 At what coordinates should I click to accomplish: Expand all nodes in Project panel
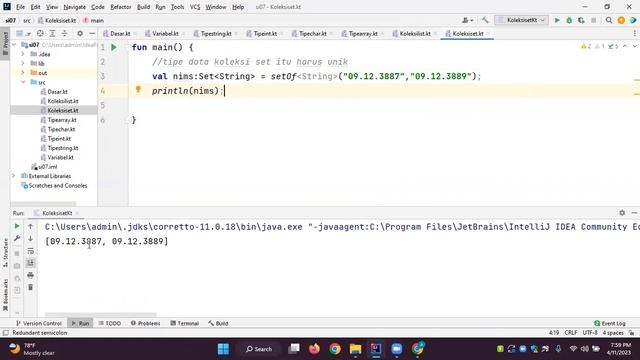pos(52,33)
